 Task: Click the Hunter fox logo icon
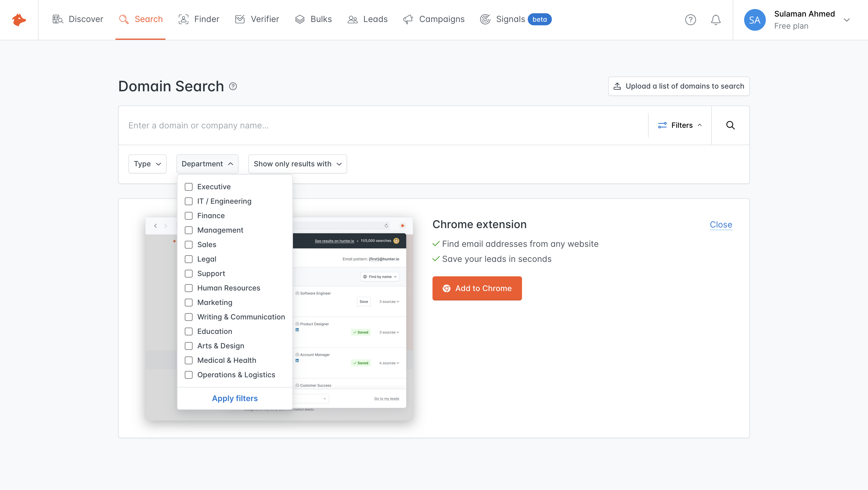[19, 20]
